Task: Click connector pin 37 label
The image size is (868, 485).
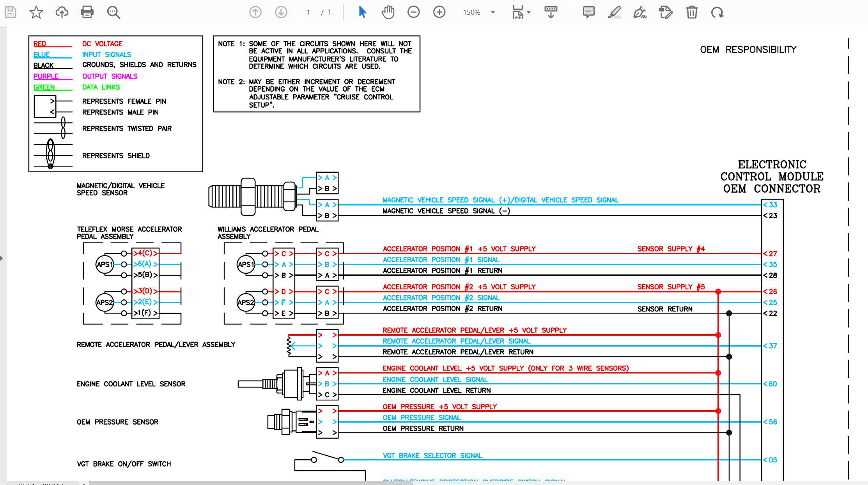Action: pyautogui.click(x=771, y=346)
